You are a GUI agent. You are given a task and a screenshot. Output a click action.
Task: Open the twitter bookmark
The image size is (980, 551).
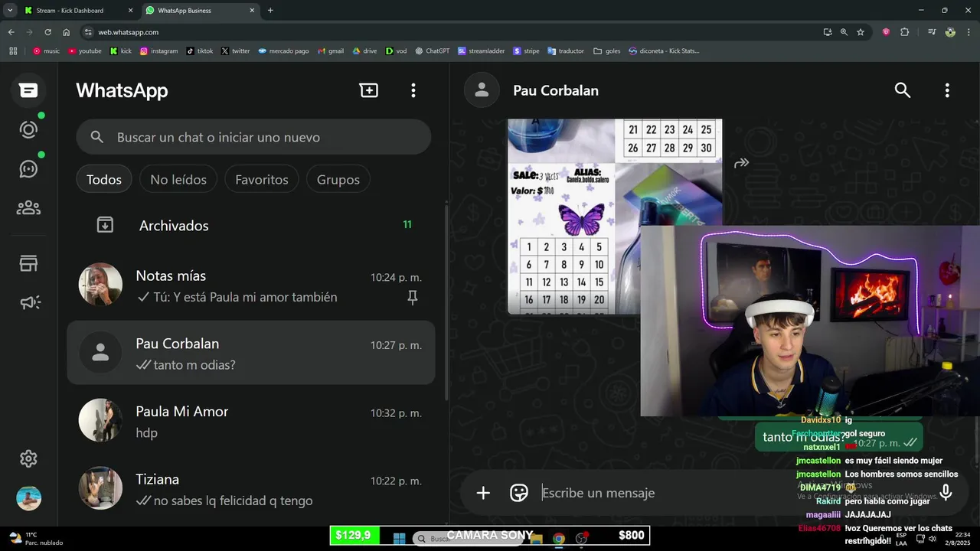click(x=236, y=51)
